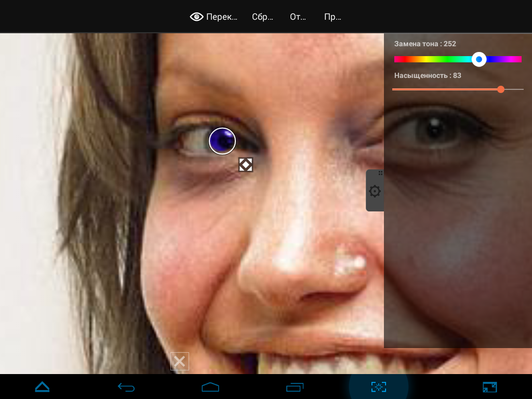Select the blue eye color circle marker
This screenshot has height=399, width=532.
222,141
